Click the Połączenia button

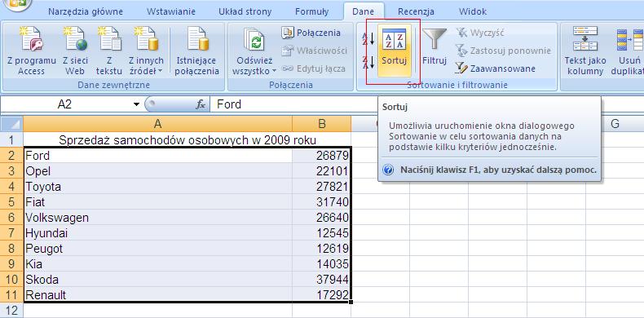tap(311, 33)
